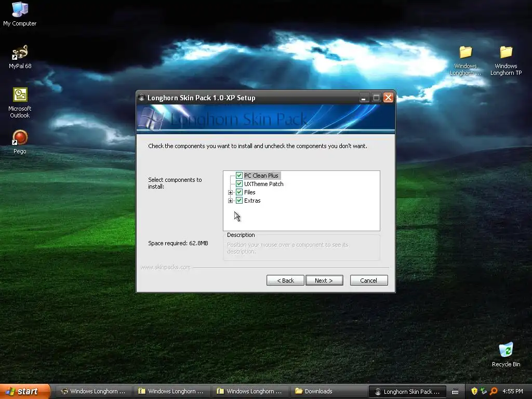Uncheck the PC Clean Plus component
The width and height of the screenshot is (532, 399).
pyautogui.click(x=239, y=176)
